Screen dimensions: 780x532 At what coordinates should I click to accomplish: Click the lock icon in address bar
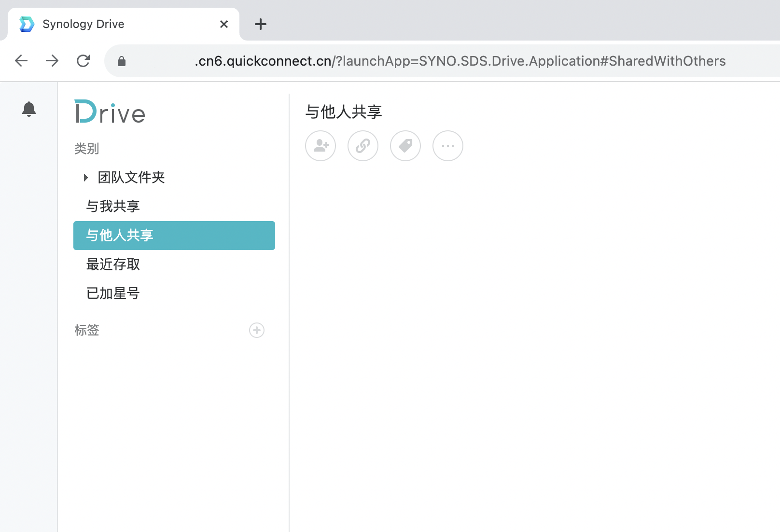pyautogui.click(x=122, y=61)
